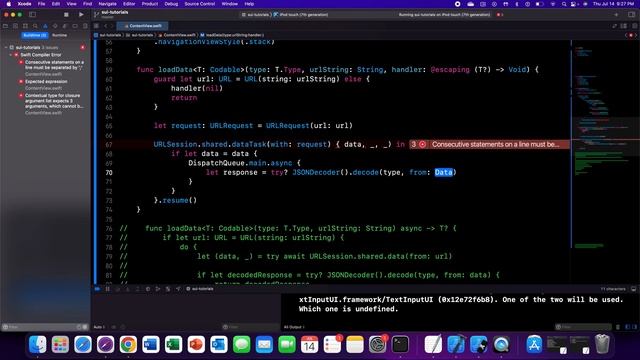Toggle the inspectors panel on the right
The image size is (640, 360).
[x=631, y=15]
